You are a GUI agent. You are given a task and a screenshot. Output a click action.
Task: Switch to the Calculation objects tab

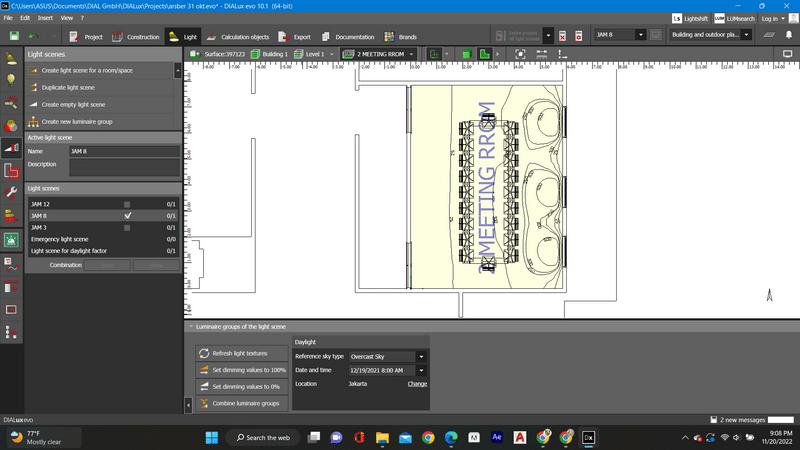[239, 36]
